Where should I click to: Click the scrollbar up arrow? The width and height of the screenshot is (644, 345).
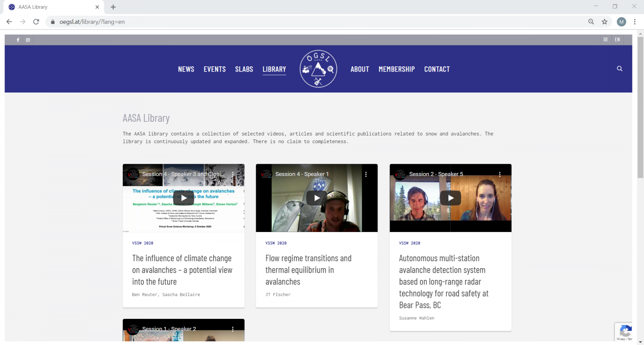(640, 34)
